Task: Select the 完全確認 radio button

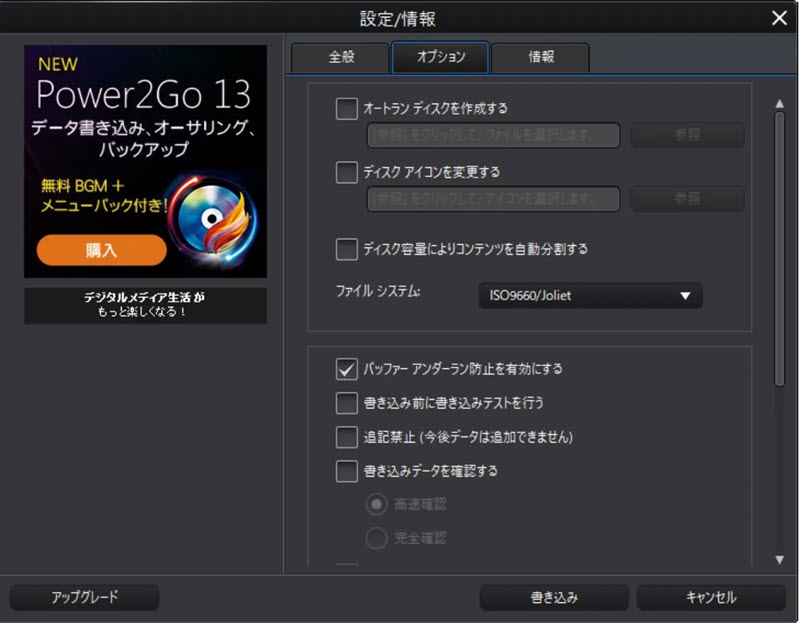Action: [x=376, y=539]
